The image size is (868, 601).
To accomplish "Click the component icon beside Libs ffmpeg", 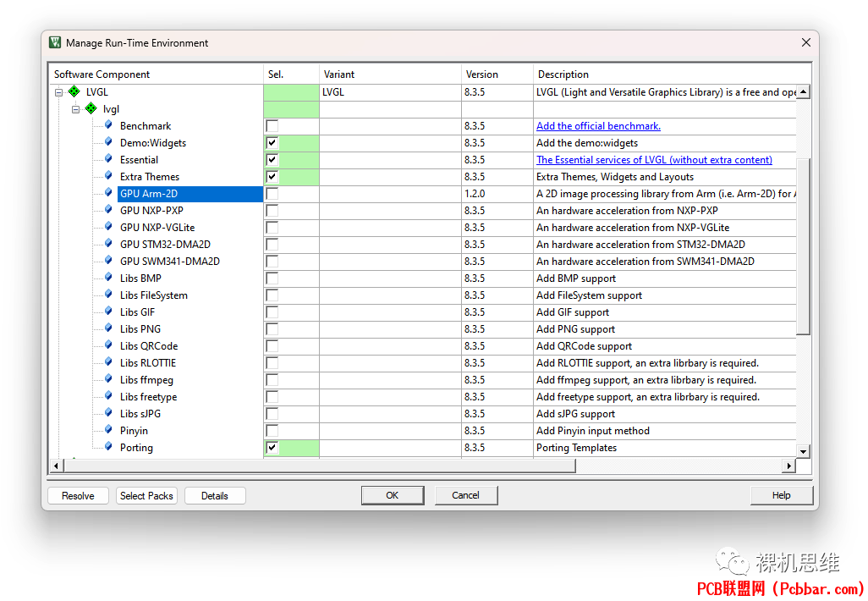I will 108,379.
